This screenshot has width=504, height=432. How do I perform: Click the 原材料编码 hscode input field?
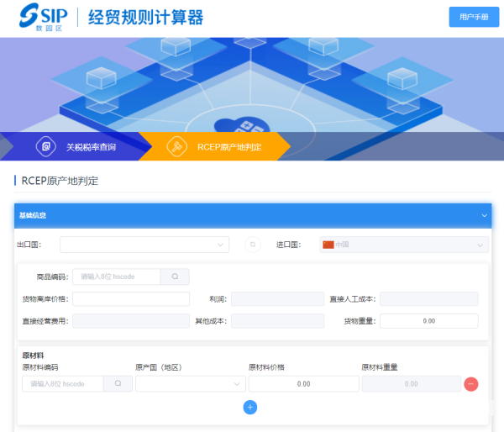click(x=64, y=384)
